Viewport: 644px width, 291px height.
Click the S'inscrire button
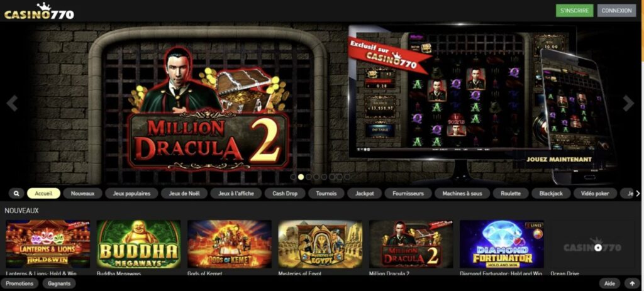pos(575,11)
